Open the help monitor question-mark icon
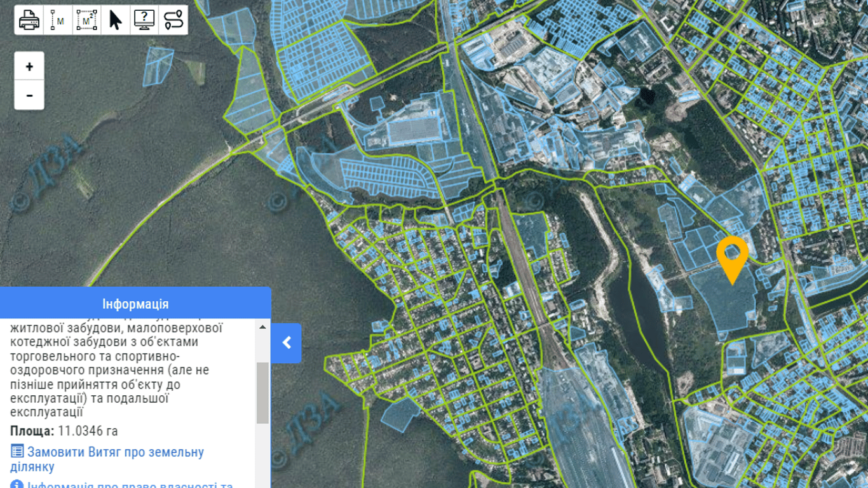The image size is (868, 488). pyautogui.click(x=144, y=20)
